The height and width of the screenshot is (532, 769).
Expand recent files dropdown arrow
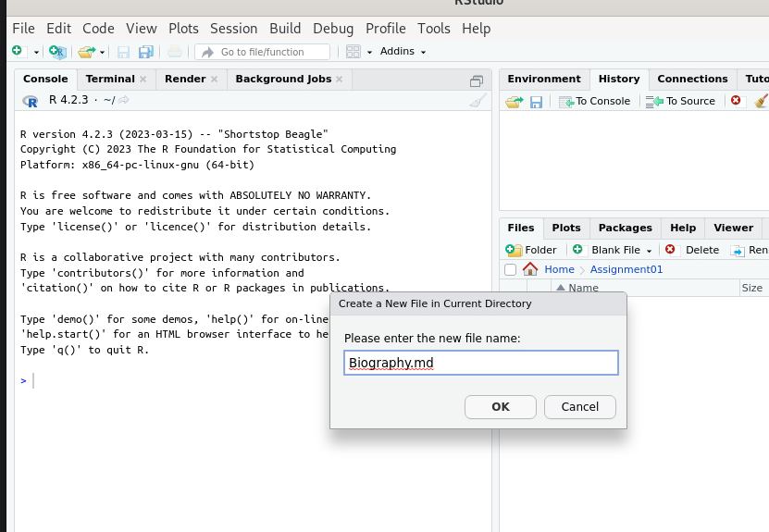102,52
